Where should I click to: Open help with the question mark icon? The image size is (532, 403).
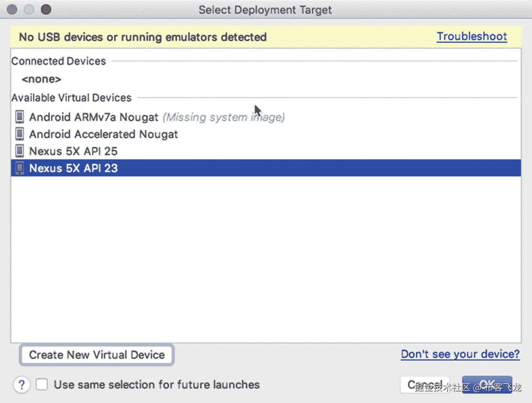pyautogui.click(x=22, y=385)
